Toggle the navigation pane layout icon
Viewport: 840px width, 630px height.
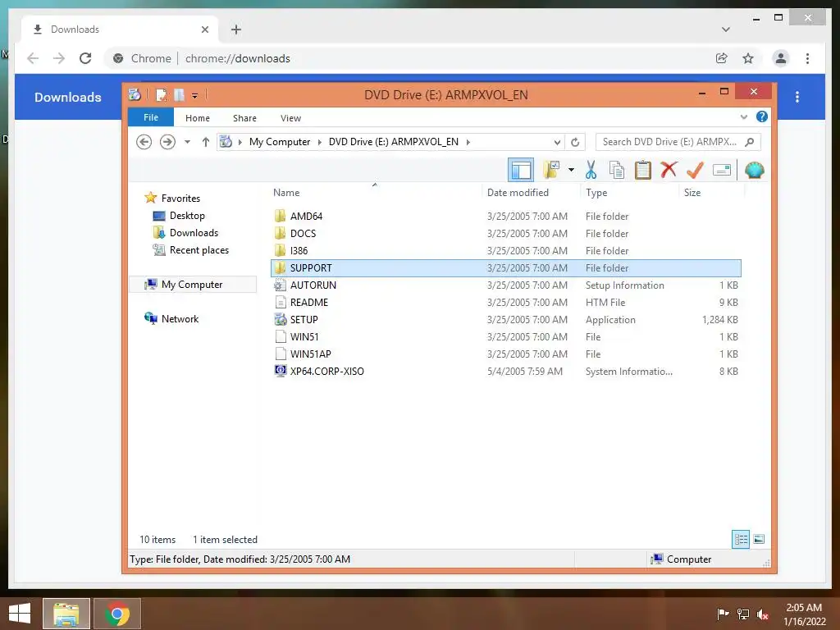[x=521, y=171]
